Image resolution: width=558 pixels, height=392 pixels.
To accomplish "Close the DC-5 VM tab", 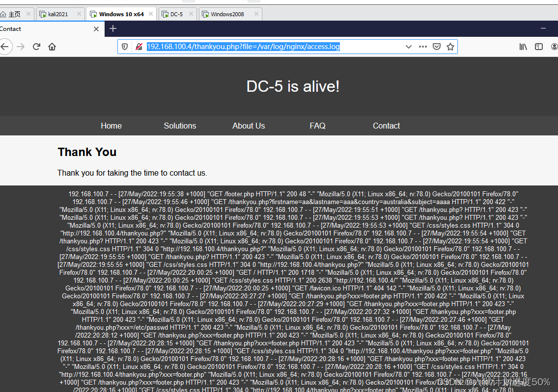I will point(191,14).
